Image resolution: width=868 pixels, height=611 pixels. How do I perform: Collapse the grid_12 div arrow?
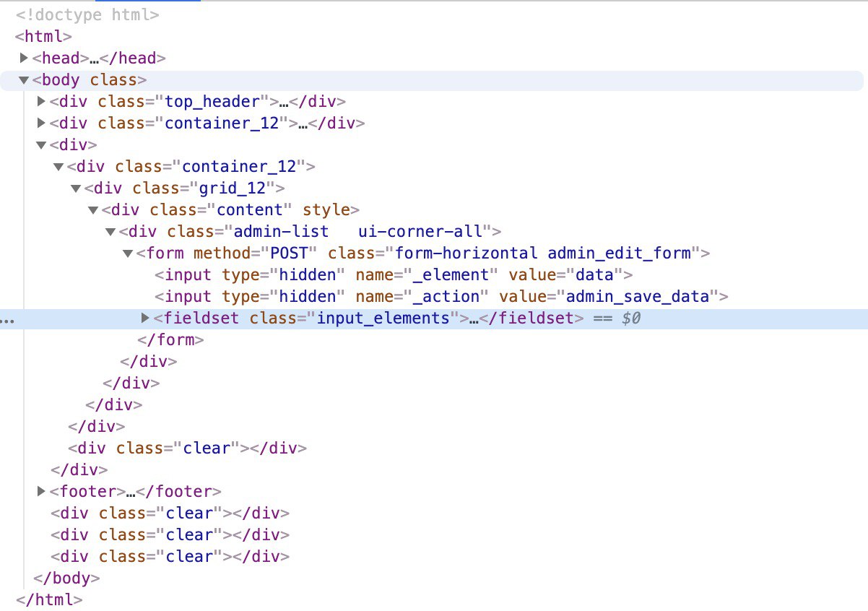[x=77, y=188]
